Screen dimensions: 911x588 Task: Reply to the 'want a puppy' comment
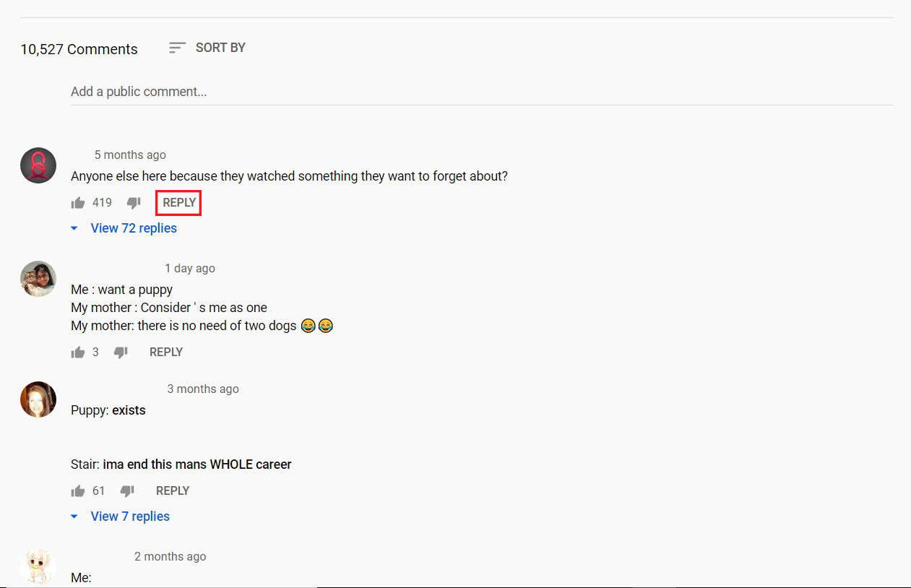pos(166,353)
